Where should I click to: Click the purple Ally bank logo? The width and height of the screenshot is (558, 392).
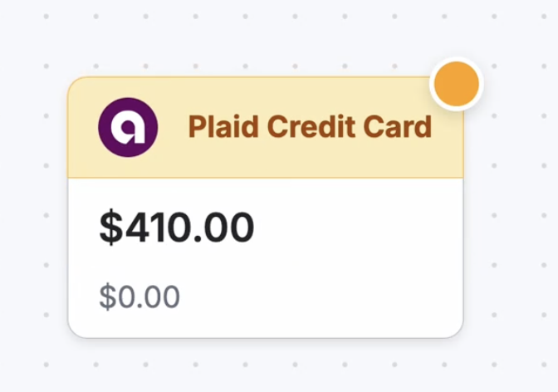(128, 127)
